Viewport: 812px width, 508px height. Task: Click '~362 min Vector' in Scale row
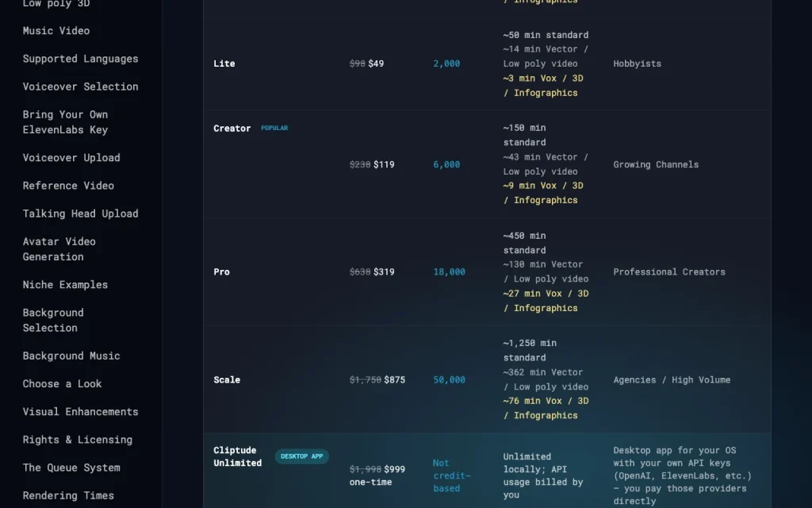[x=542, y=372]
